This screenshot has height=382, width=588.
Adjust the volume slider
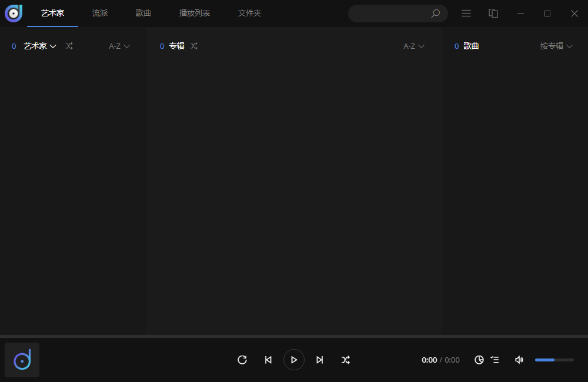tap(553, 360)
